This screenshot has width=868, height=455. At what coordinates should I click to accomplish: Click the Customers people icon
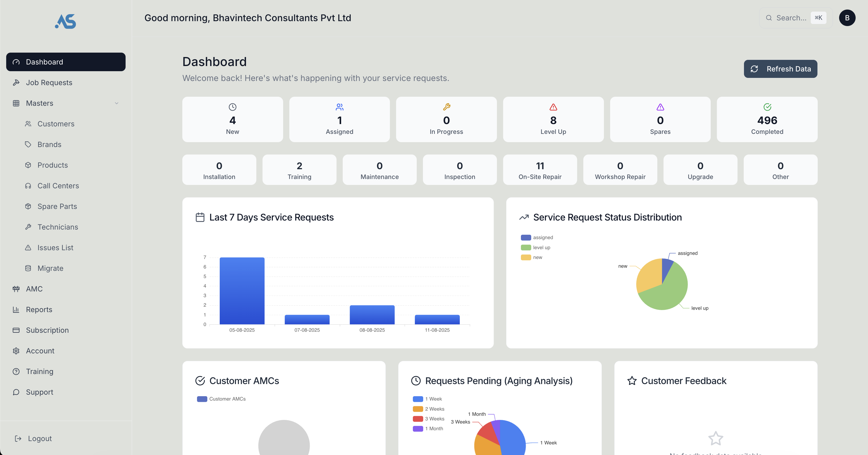click(x=28, y=124)
